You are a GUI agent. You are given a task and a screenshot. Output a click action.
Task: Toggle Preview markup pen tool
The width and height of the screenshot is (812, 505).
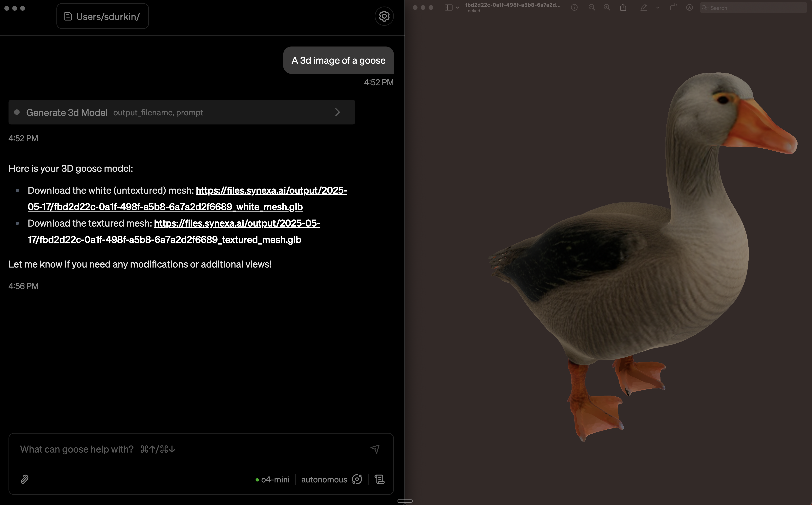point(643,8)
